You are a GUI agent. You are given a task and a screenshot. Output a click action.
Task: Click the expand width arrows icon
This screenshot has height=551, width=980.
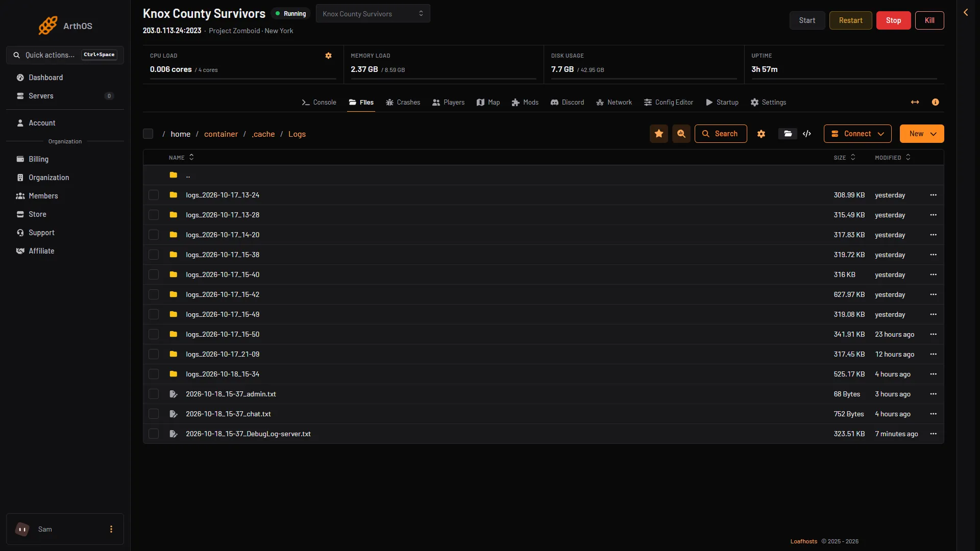point(915,102)
